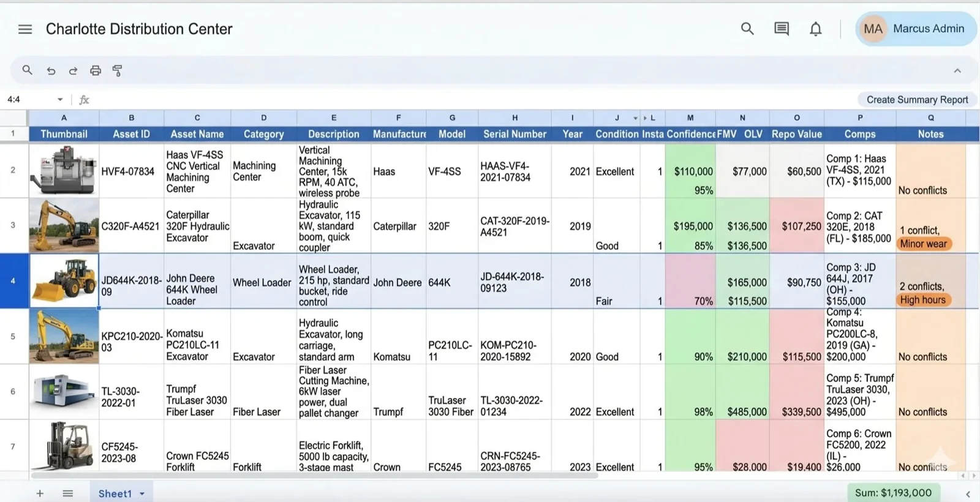Viewport: 980px width, 502px height.
Task: Collapse side panel arrow at bottom right
Action: pos(968,494)
